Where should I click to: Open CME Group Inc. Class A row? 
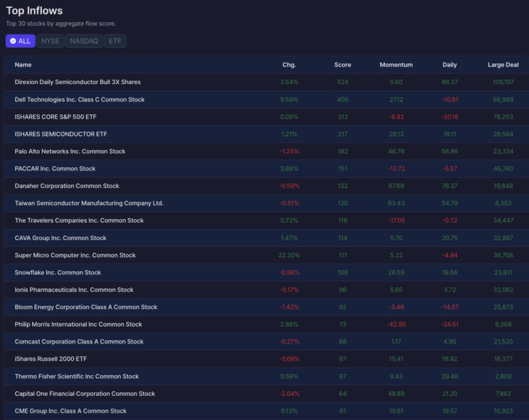tap(267, 411)
